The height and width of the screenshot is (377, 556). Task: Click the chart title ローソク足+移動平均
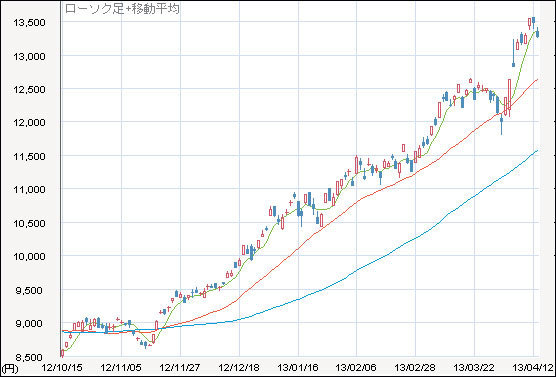click(122, 9)
